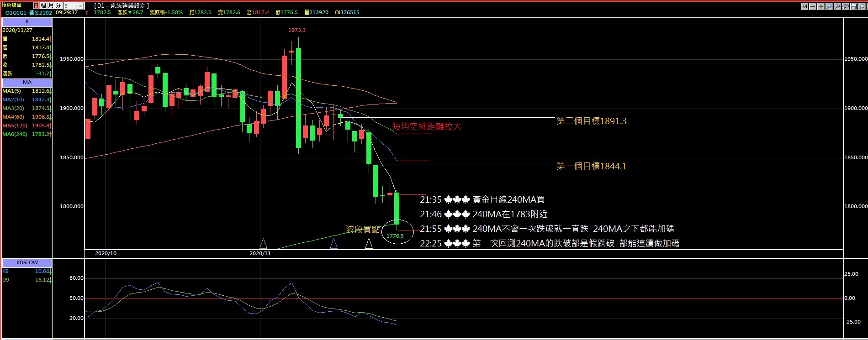
Task: Click the K9 10.66 indicator row
Action: coord(27,271)
